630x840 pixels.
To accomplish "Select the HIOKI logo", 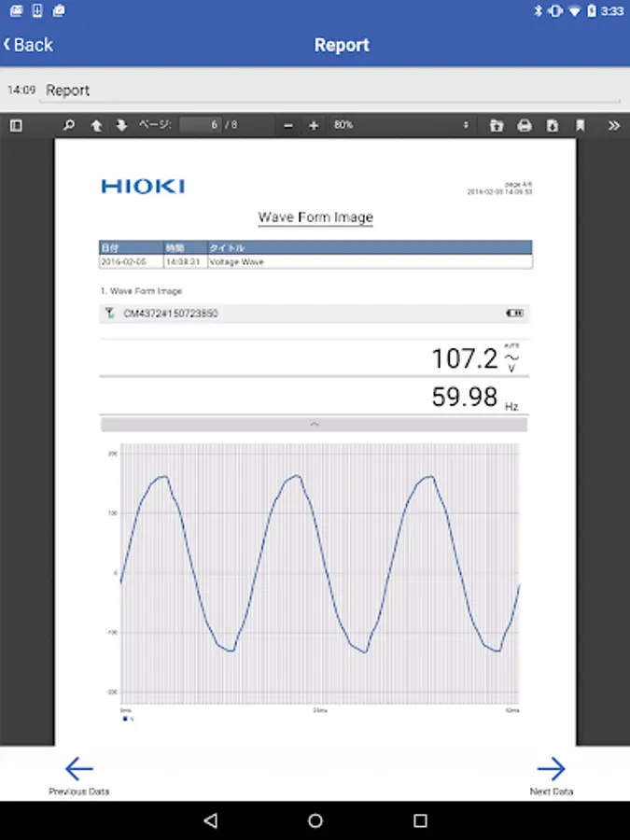I will pos(143,187).
